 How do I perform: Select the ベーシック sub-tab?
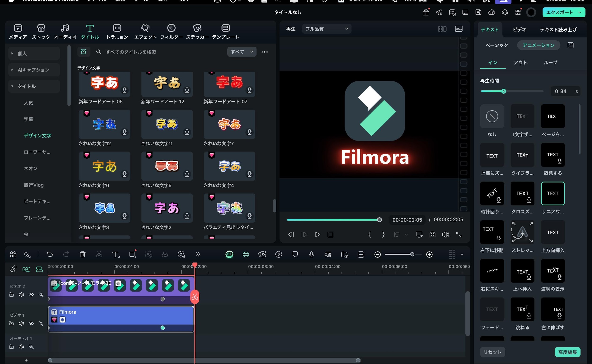(496, 45)
